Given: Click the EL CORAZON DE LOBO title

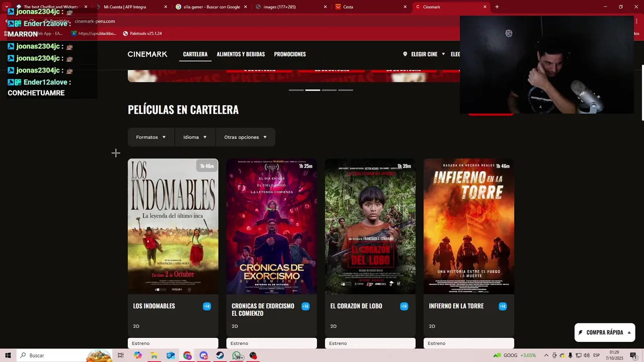Looking at the screenshot, I should [x=356, y=306].
